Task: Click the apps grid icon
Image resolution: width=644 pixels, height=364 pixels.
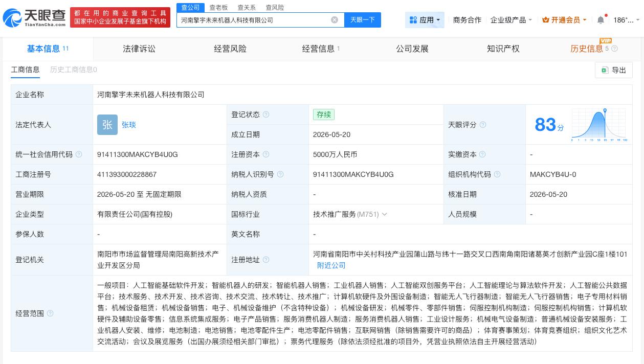Action: pyautogui.click(x=413, y=20)
